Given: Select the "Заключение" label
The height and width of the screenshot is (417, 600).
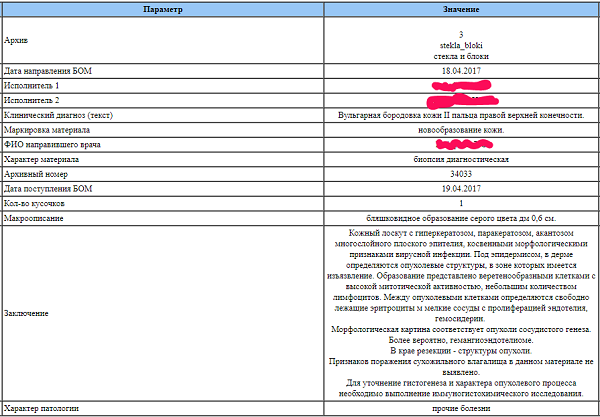Looking at the screenshot, I should click(x=26, y=314).
